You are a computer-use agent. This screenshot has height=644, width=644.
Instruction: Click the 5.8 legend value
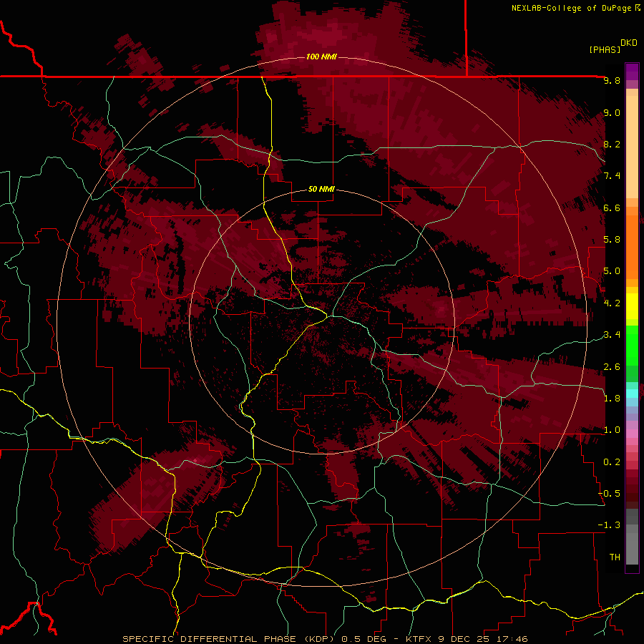point(612,240)
